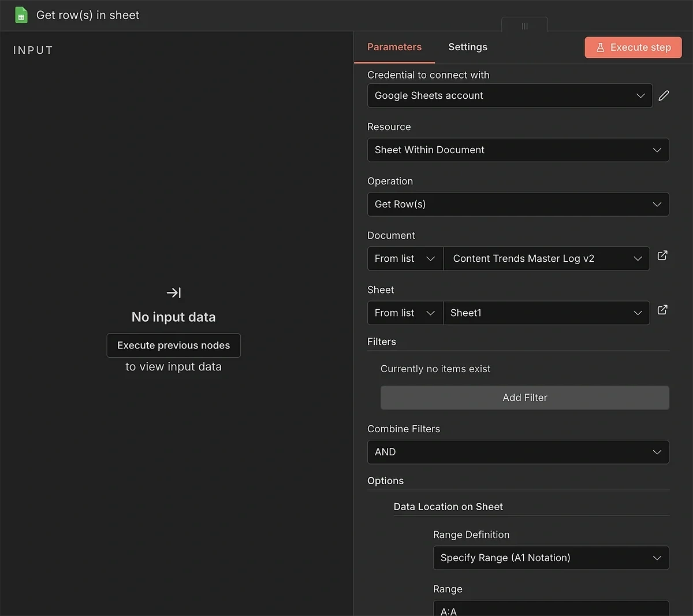Open the Sheet1 selection dropdown
Viewport: 693px width, 616px height.
(x=546, y=313)
